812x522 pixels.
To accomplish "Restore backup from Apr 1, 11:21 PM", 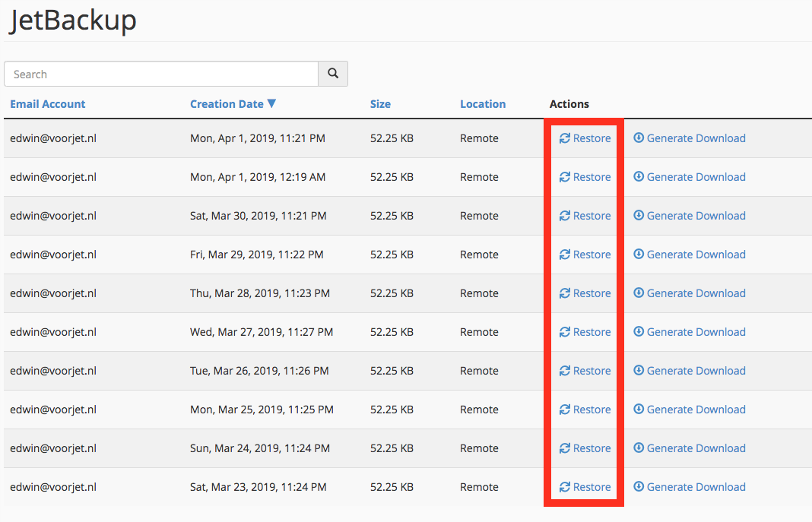I will (585, 138).
